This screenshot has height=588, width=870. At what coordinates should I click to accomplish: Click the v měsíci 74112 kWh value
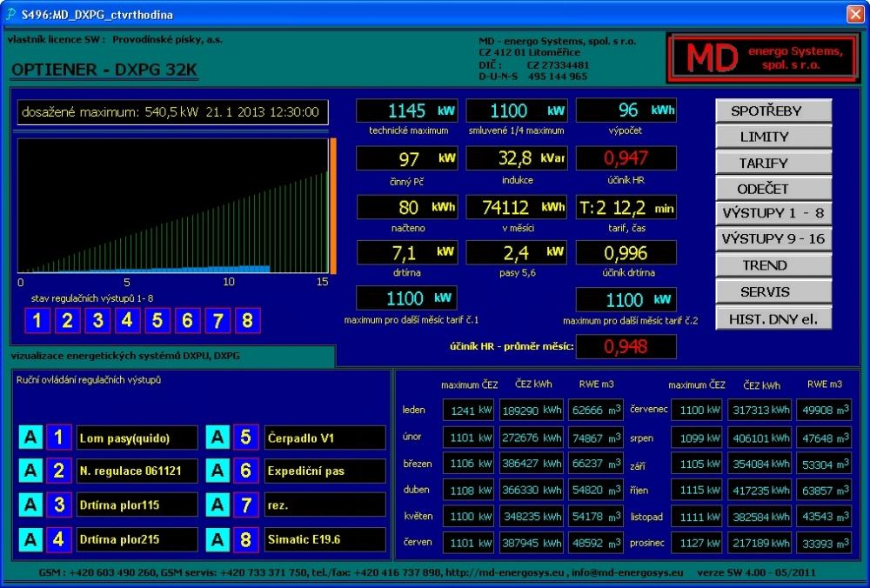517,207
